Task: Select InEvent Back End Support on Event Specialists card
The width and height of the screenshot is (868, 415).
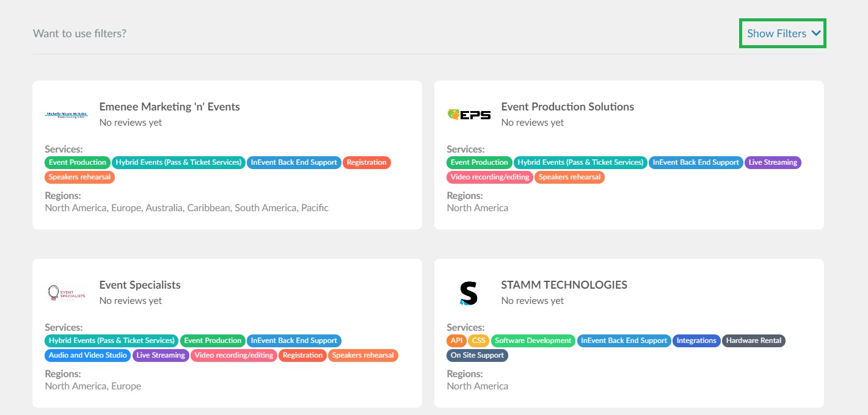Action: pyautogui.click(x=294, y=341)
